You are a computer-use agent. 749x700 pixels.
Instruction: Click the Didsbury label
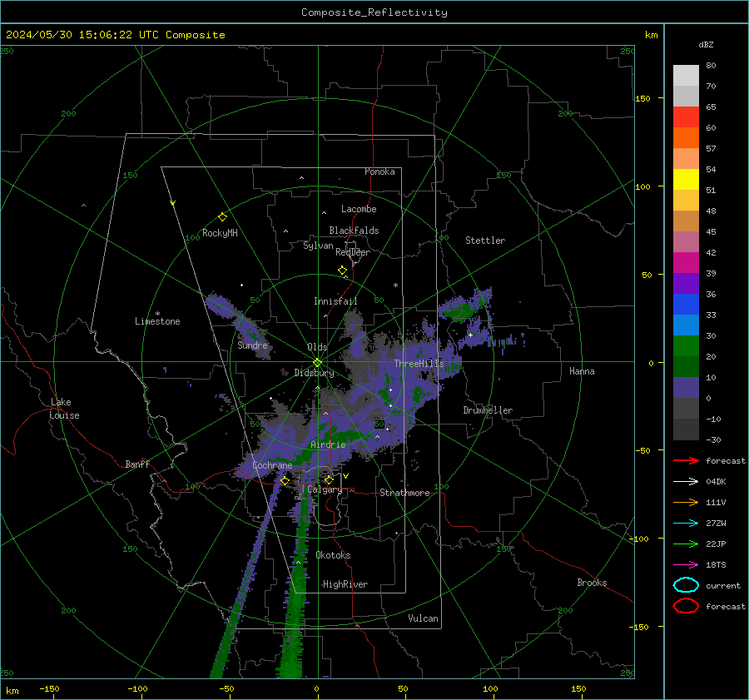tap(315, 373)
